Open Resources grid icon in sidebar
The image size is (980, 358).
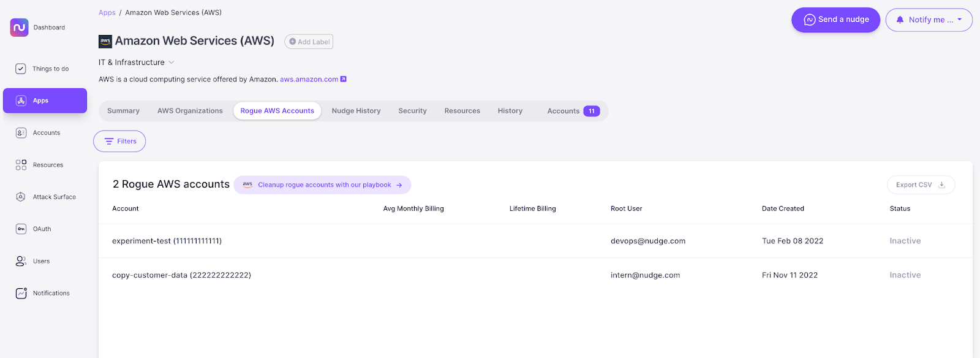21,165
